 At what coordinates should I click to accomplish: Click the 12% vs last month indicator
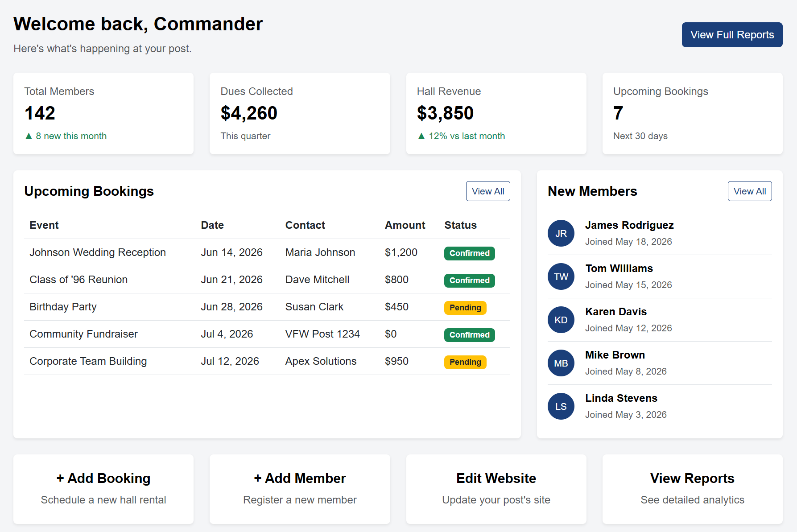(x=461, y=136)
